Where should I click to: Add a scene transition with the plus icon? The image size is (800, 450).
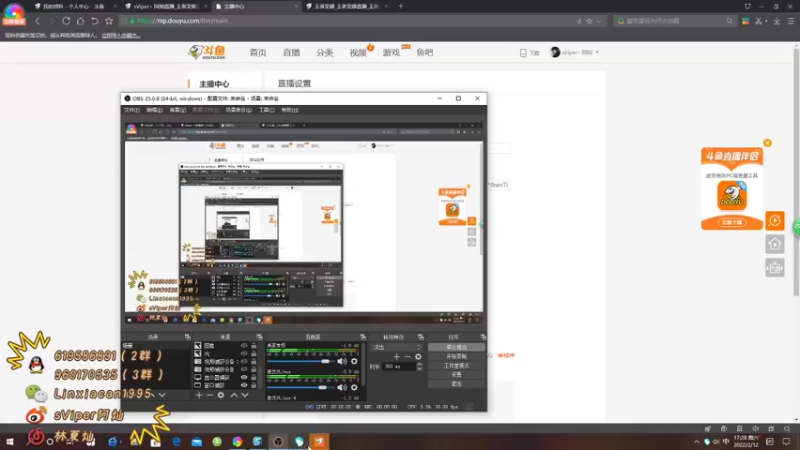point(396,357)
